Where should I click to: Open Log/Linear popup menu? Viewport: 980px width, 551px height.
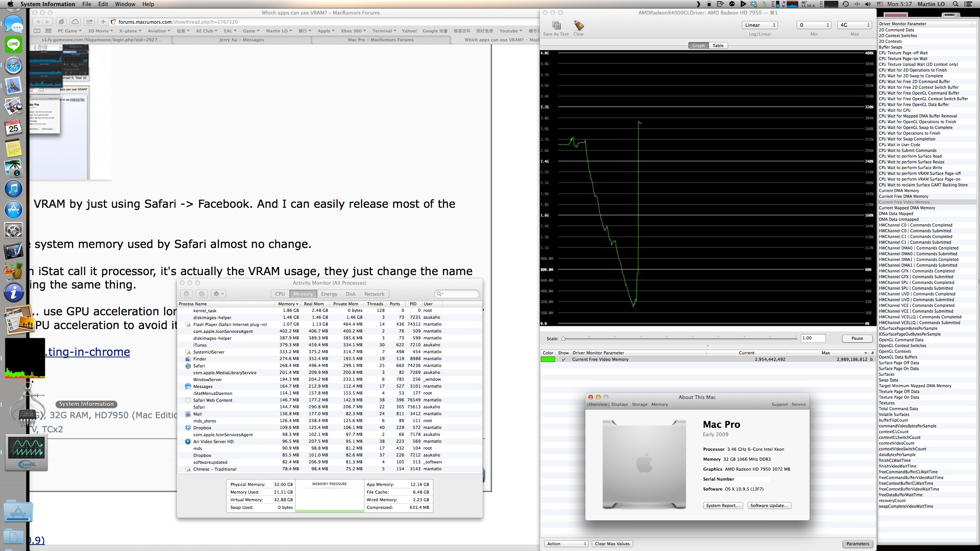coord(759,25)
